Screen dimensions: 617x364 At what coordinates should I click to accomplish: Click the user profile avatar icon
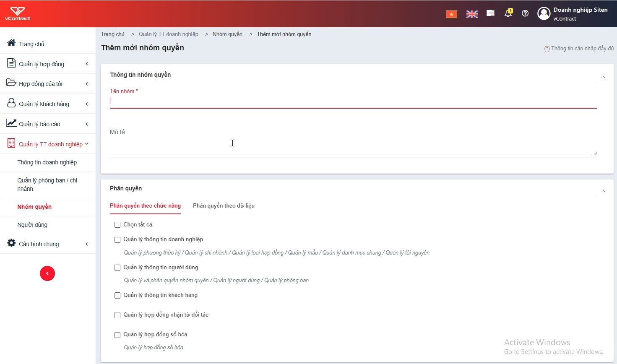pyautogui.click(x=544, y=13)
